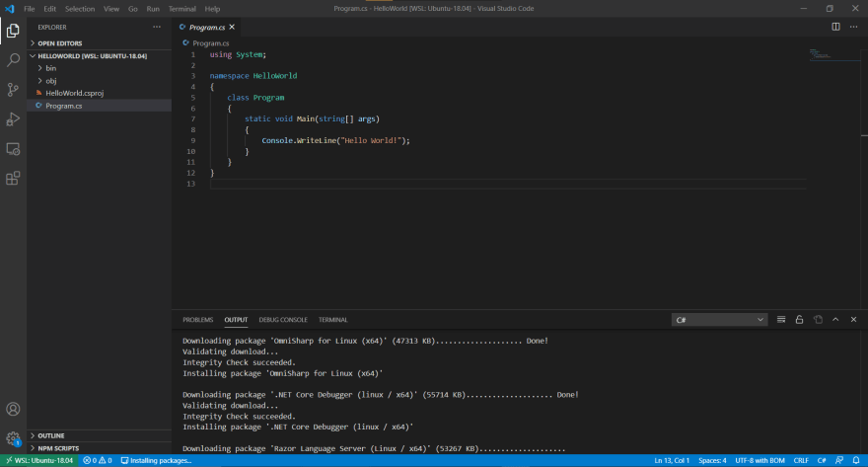Click line number 7 in the gutter
This screenshot has width=868, height=467.
pos(192,119)
